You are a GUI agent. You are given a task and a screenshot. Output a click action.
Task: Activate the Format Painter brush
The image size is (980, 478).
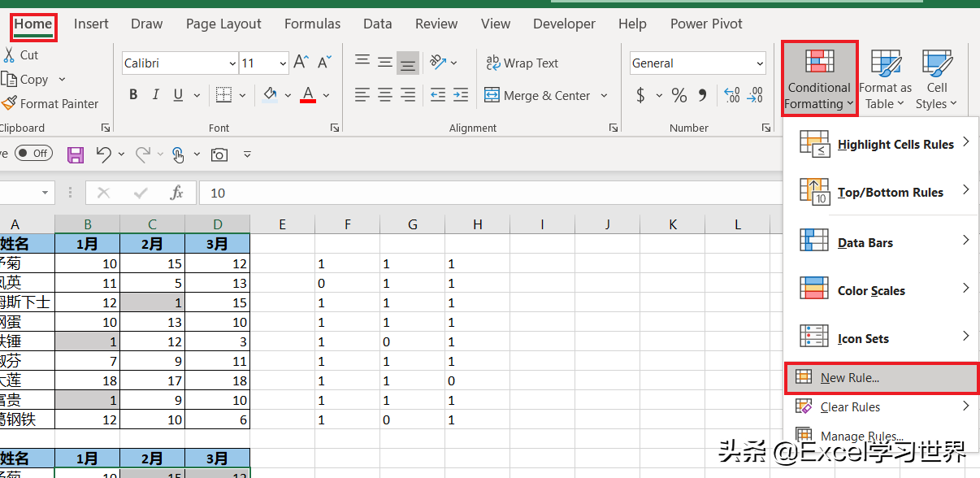point(50,104)
